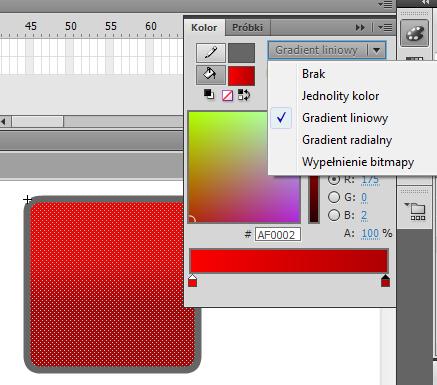Click the alpha value 100
Image resolution: width=437 pixels, height=385 pixels.
pos(370,234)
